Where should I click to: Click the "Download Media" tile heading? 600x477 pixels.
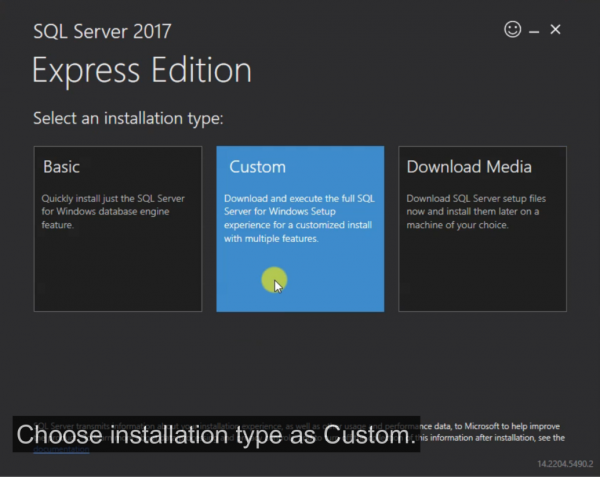point(469,167)
